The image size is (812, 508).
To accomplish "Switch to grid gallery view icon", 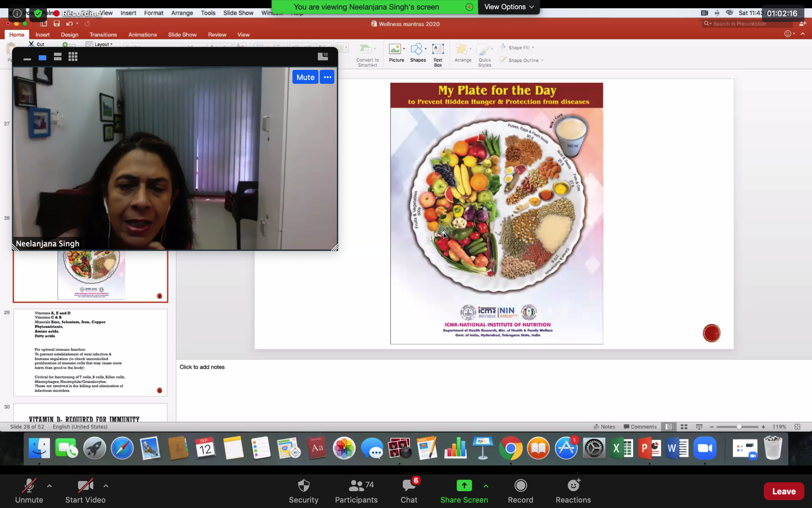I will (x=73, y=57).
